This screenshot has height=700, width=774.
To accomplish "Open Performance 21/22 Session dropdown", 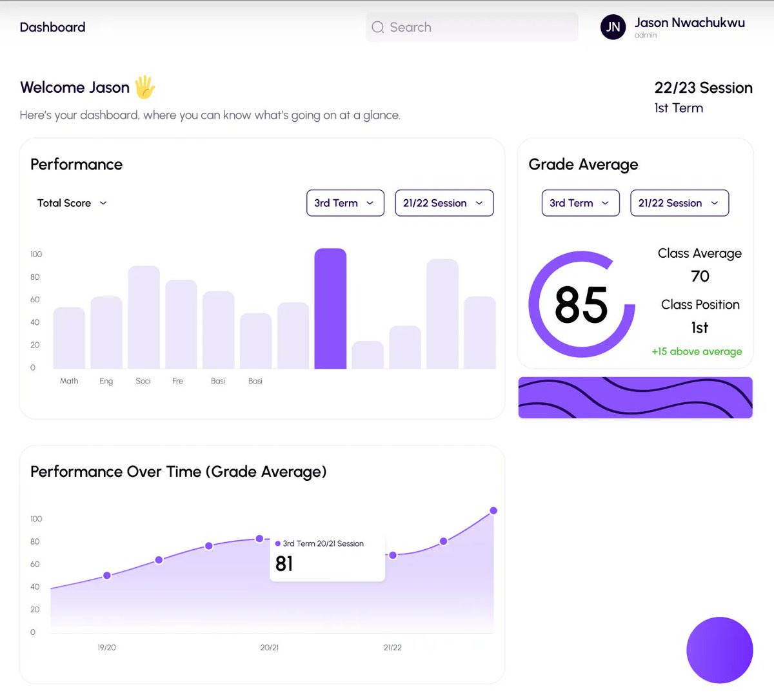I will [444, 203].
